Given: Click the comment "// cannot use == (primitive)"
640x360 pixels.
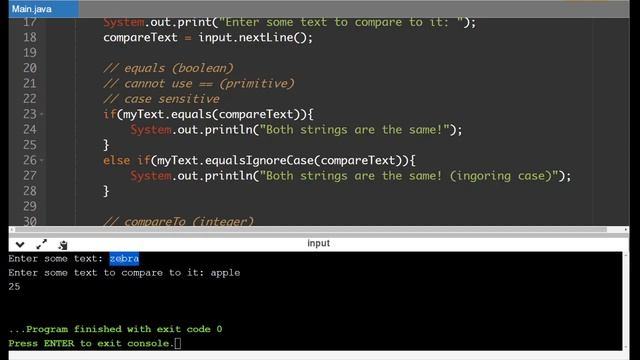Looking at the screenshot, I should coord(198,84).
